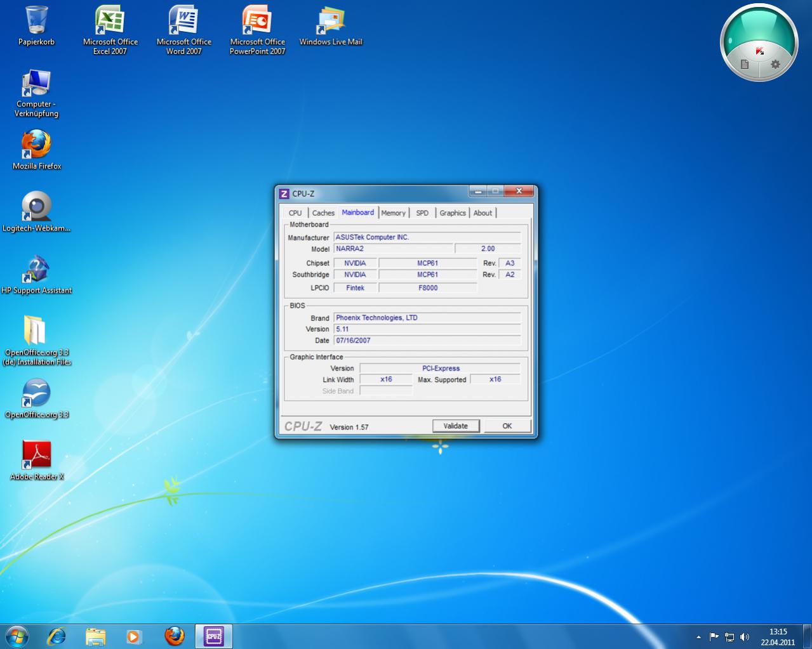Click the LPCIO F8000 field
The height and width of the screenshot is (649, 812).
427,287
